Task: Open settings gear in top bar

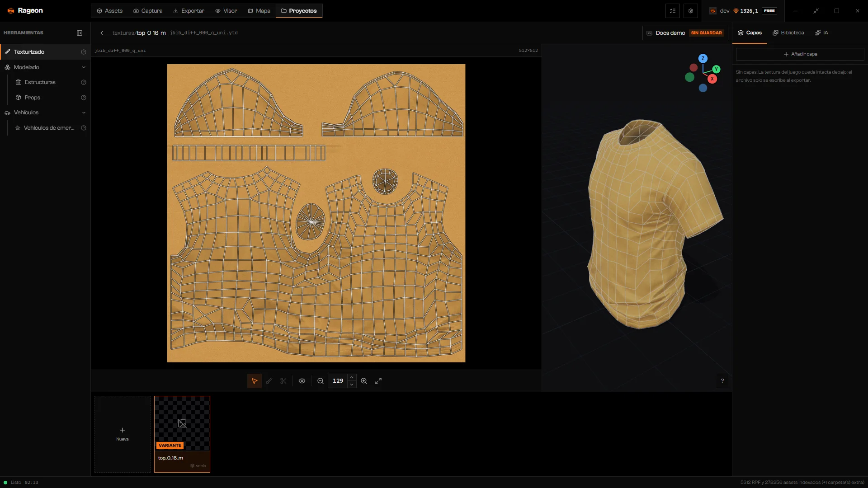Action: coord(691,11)
